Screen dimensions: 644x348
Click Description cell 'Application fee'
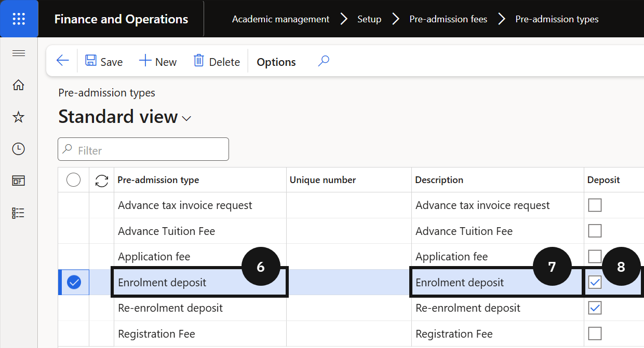coord(498,256)
